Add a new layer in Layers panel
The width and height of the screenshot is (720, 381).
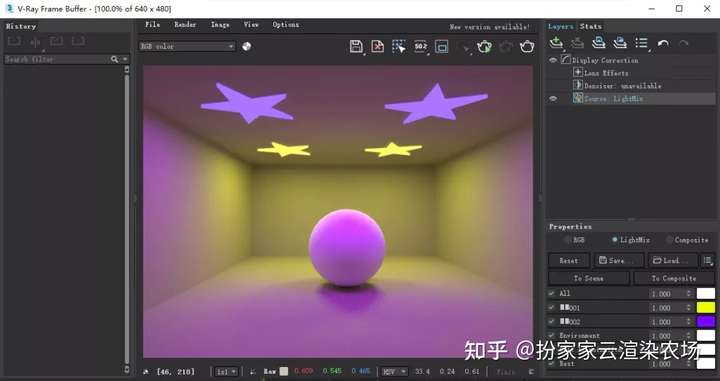coord(556,43)
